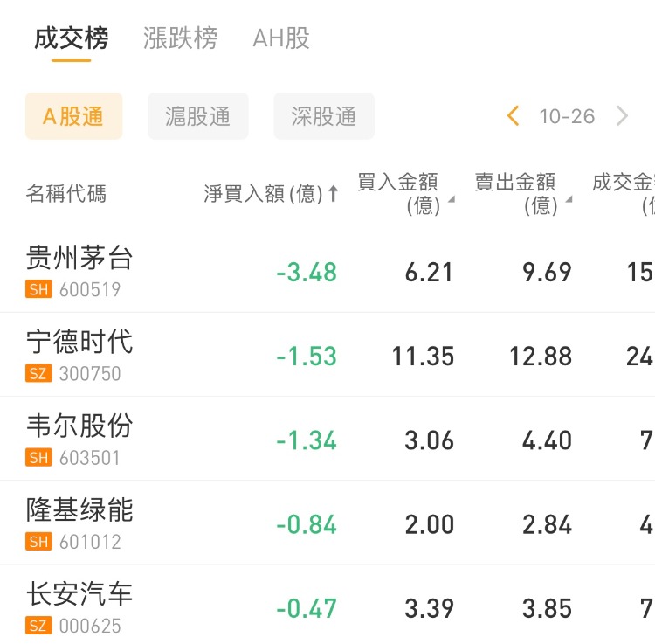The width and height of the screenshot is (655, 644).
Task: Go to next date using right arrow
Action: tap(622, 116)
